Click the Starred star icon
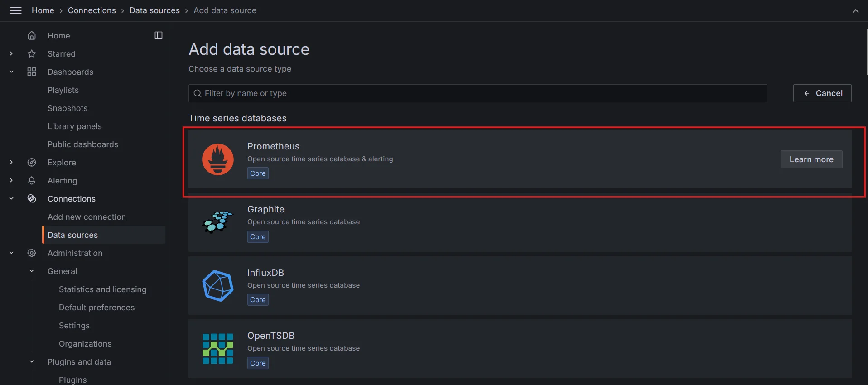 32,54
